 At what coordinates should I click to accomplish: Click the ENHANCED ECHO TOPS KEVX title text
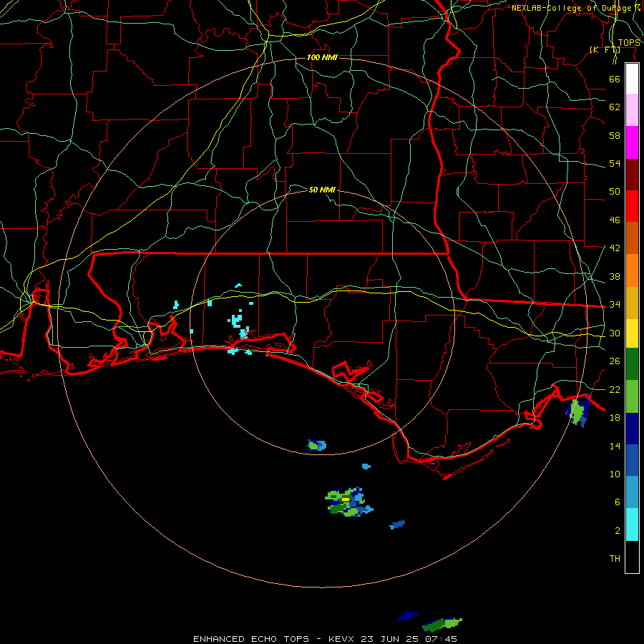(x=326, y=639)
